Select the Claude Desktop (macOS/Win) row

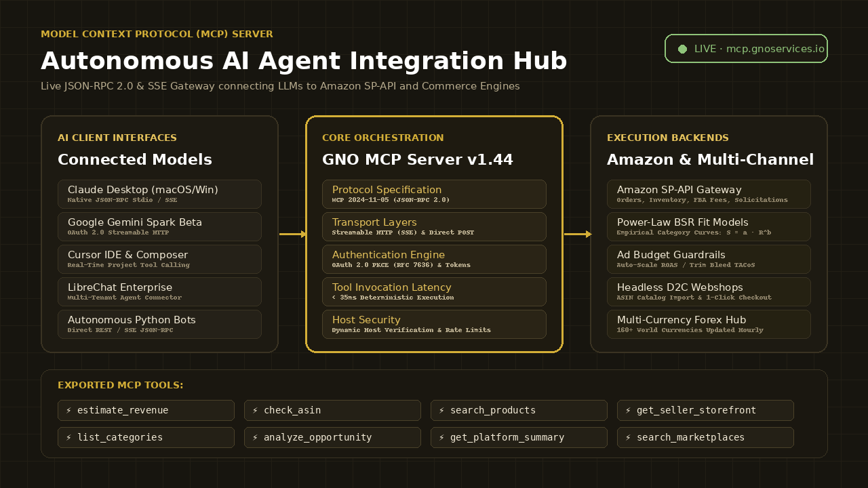pos(159,194)
